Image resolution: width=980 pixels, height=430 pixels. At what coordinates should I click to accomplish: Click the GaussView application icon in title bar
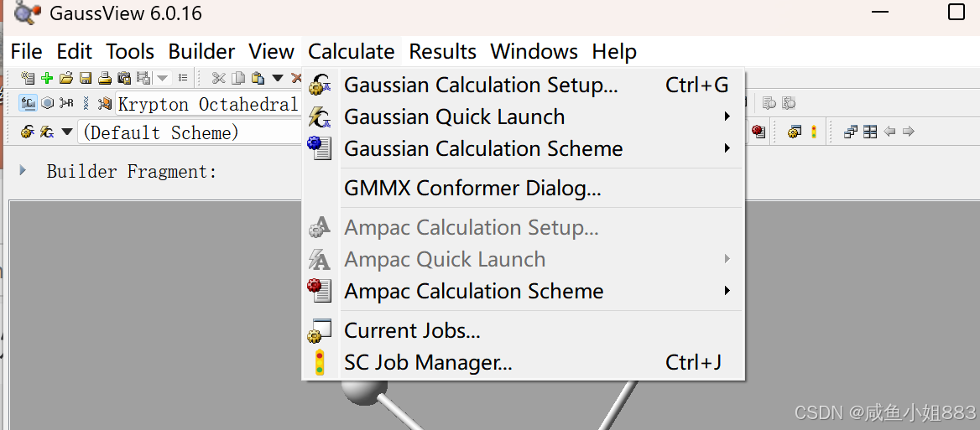coord(28,13)
